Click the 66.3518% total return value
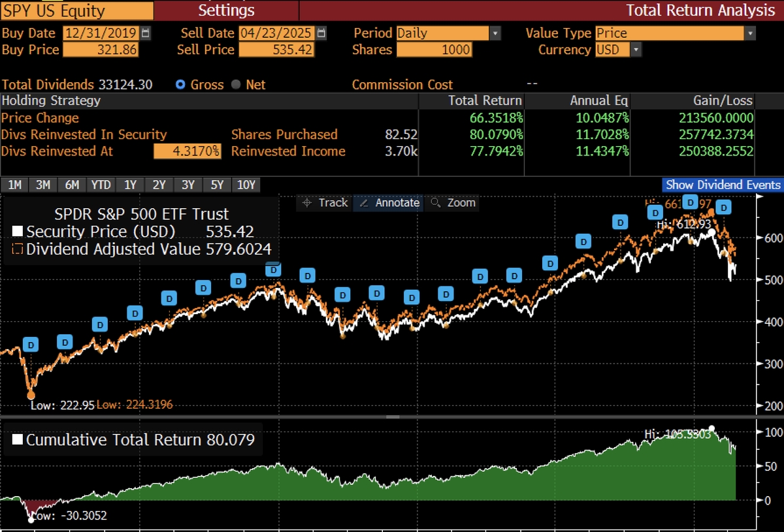Image resolution: width=784 pixels, height=532 pixels. click(x=496, y=118)
